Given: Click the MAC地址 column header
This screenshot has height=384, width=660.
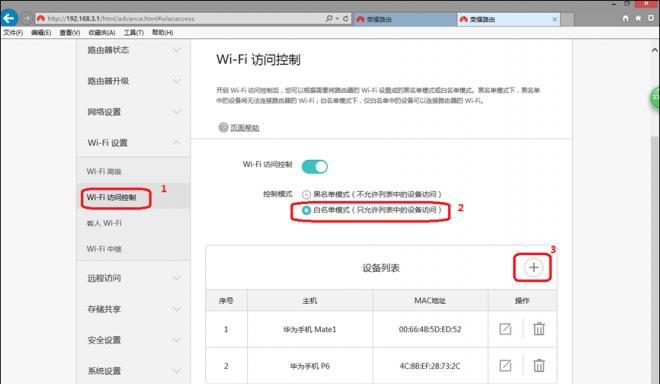Looking at the screenshot, I should coord(430,300).
